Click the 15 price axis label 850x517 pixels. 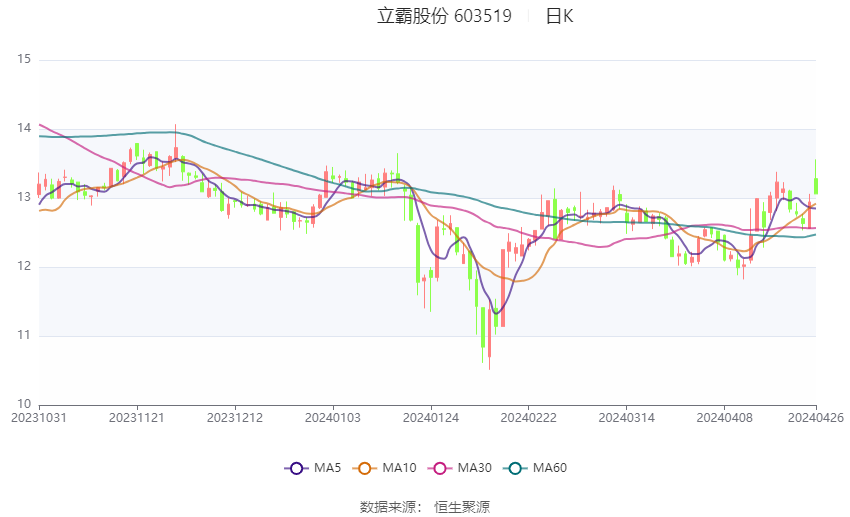24,59
